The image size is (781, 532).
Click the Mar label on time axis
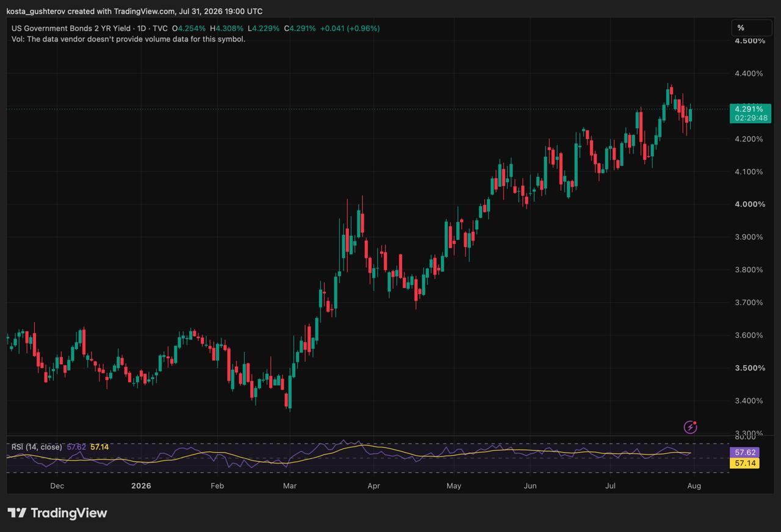coord(290,486)
